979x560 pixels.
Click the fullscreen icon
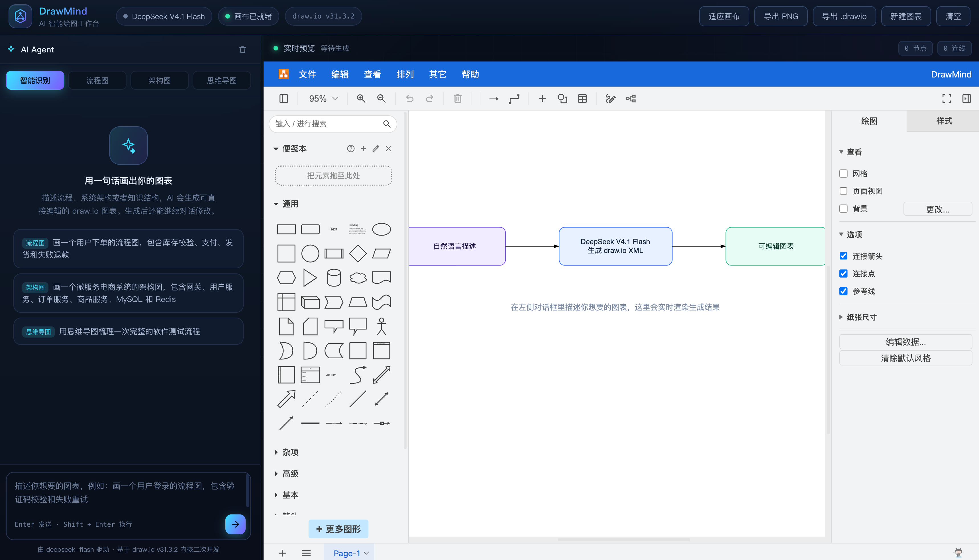tap(947, 99)
